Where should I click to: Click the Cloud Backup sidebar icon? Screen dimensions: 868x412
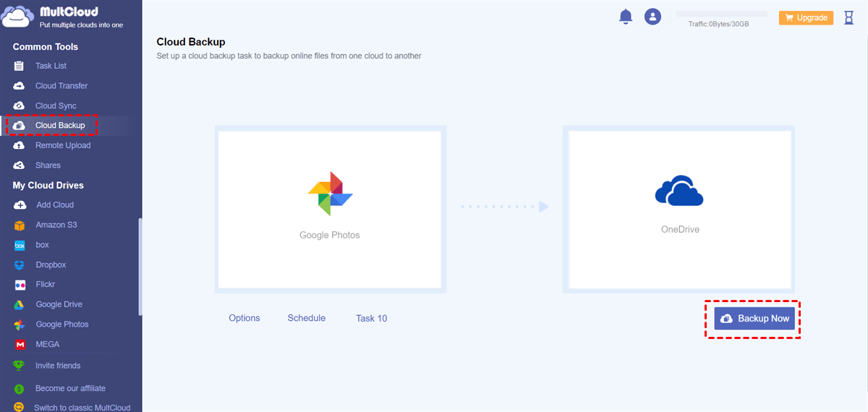coord(20,126)
